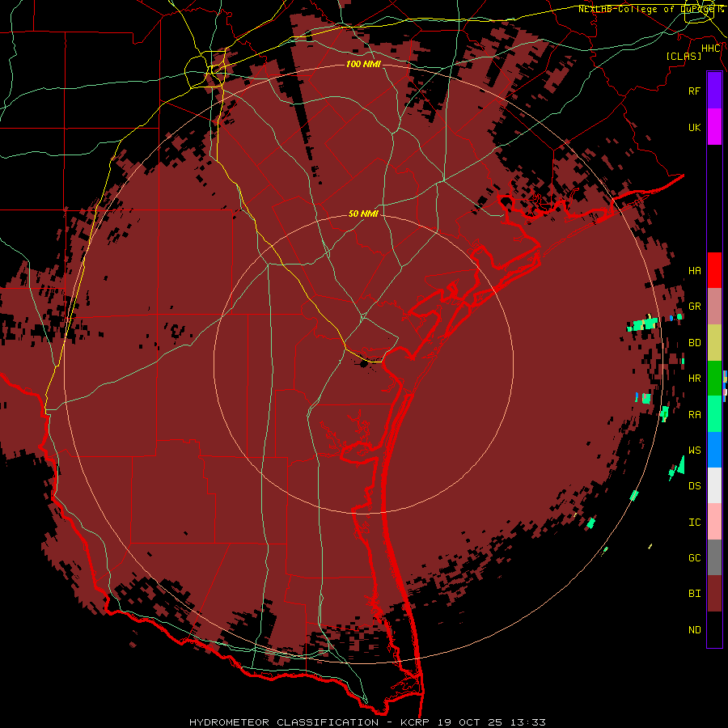Screen dimensions: 728x728
Task: Click the UK magenta legend swatch
Action: tap(714, 127)
